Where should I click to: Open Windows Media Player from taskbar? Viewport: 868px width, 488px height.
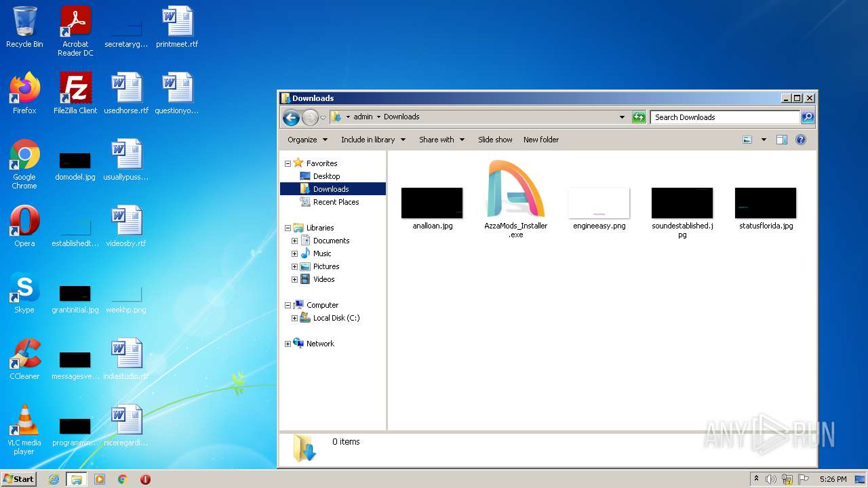pos(100,479)
